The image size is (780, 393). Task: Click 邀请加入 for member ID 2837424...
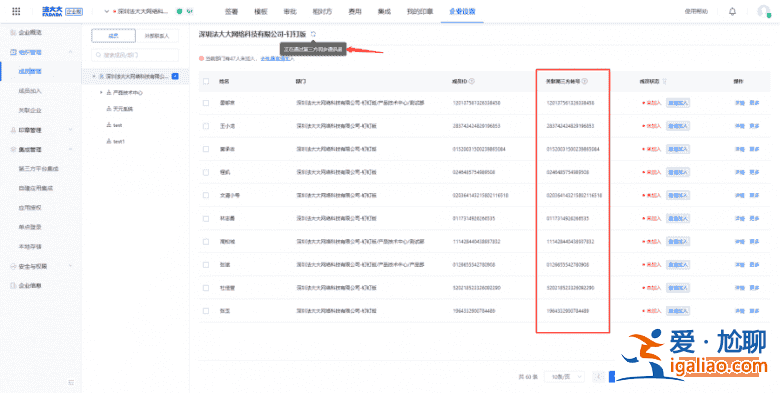tap(678, 126)
